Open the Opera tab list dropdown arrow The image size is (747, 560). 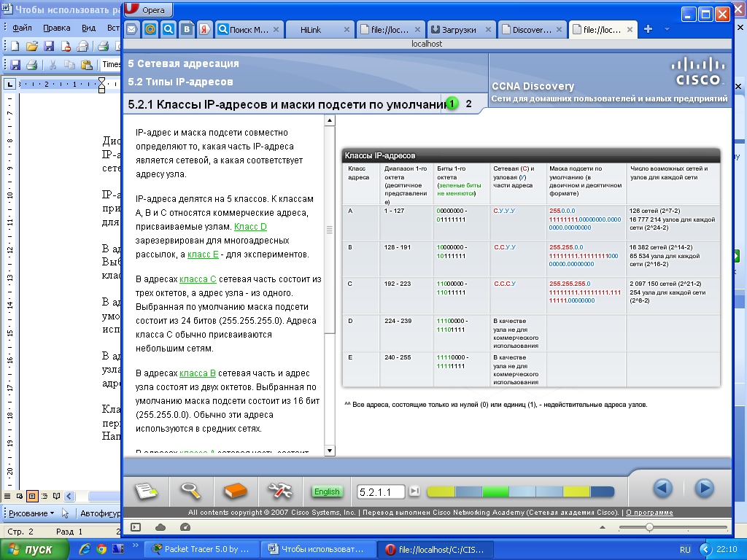coord(667,29)
